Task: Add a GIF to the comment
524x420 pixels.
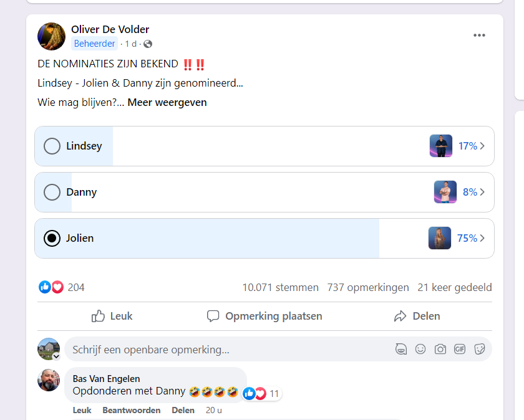Action: [x=460, y=349]
